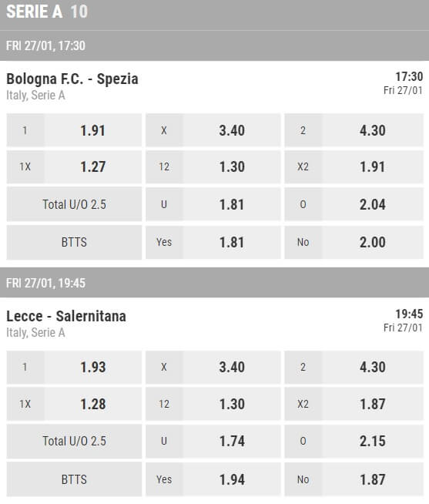Open the Bologna F.C. - Spezia match
429x504 pixels.
tap(72, 79)
